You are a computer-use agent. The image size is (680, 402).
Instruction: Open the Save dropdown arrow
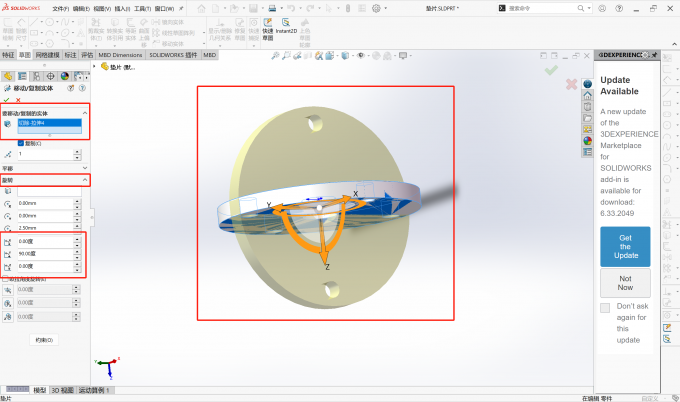[262, 8]
